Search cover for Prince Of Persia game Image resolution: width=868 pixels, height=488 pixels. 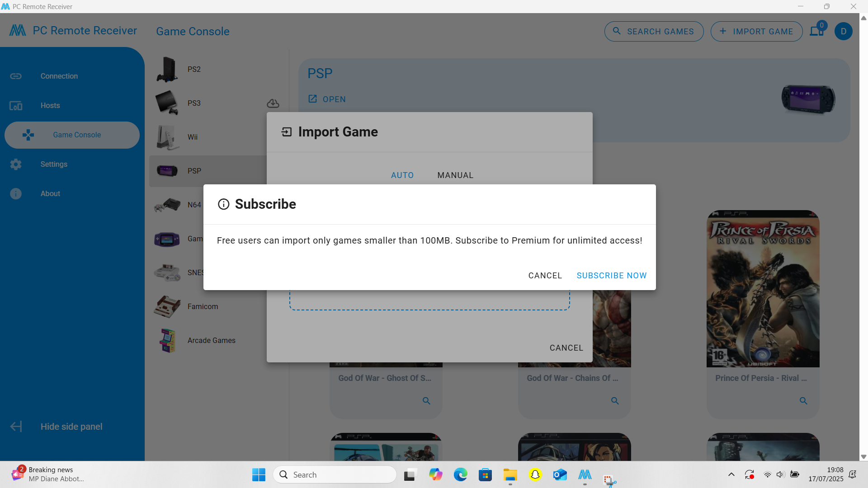tap(803, 401)
